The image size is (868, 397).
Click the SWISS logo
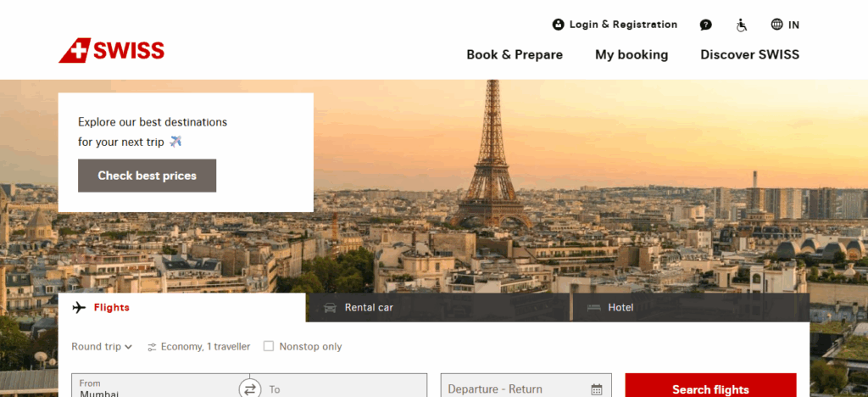click(111, 51)
